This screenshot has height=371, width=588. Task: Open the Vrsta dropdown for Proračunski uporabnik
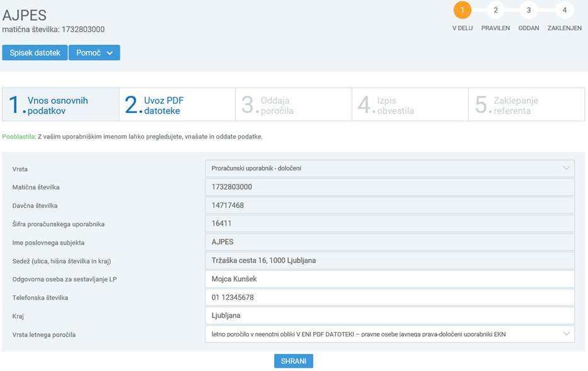tap(389, 168)
